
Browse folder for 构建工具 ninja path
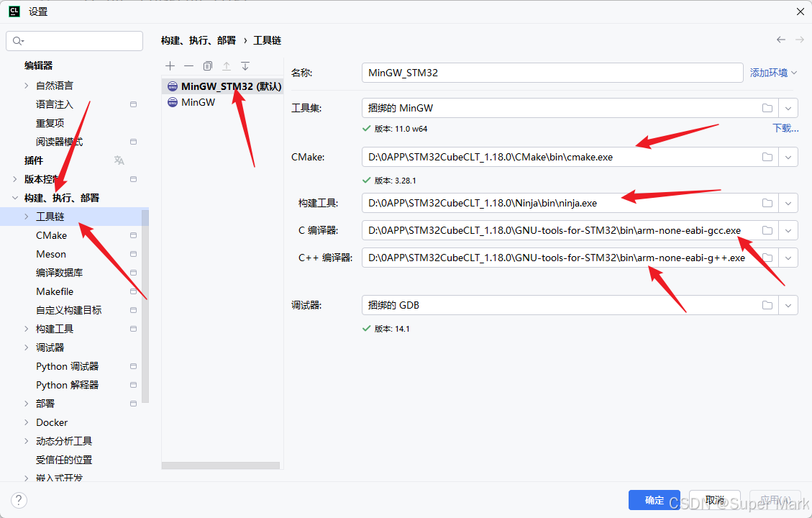767,203
